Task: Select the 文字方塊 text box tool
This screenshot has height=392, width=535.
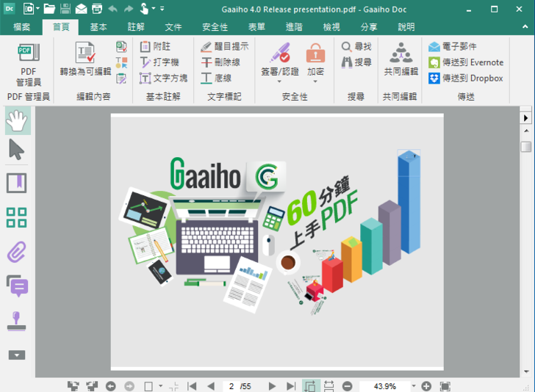Action: 163,78
